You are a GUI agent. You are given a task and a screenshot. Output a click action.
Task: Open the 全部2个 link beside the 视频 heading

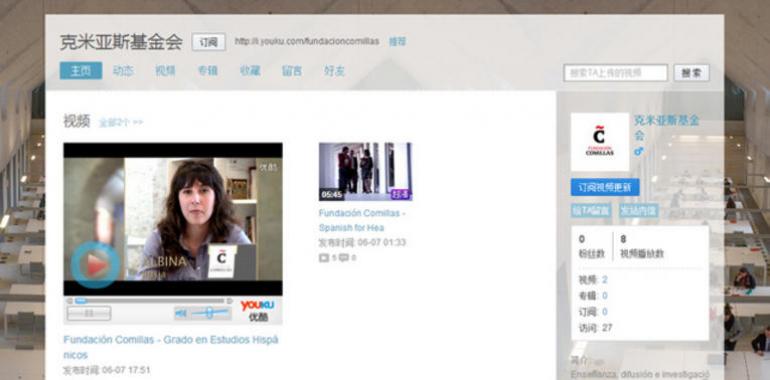121,122
